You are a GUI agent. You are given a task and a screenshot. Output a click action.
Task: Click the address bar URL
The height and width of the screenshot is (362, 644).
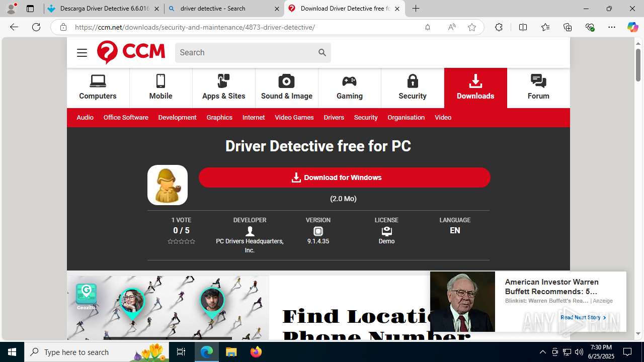pyautogui.click(x=195, y=27)
